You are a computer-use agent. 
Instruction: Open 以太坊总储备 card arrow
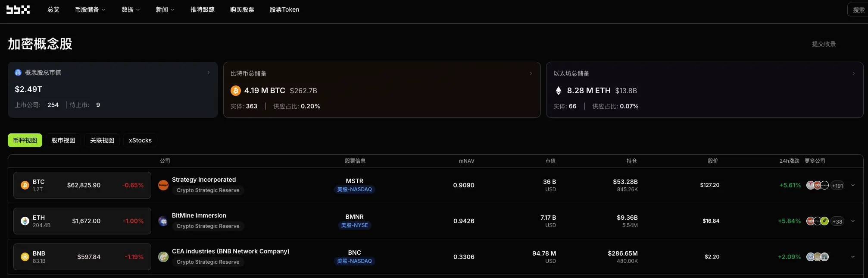pos(854,73)
